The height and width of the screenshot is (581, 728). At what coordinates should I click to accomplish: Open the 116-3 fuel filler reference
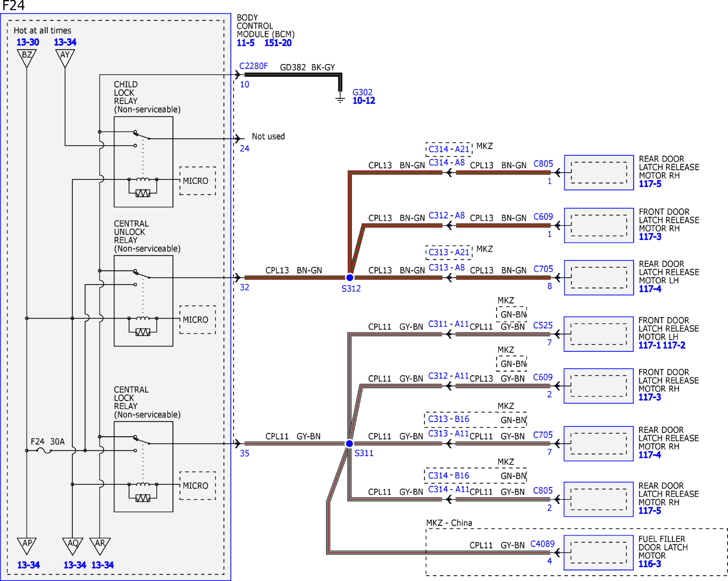click(x=649, y=564)
